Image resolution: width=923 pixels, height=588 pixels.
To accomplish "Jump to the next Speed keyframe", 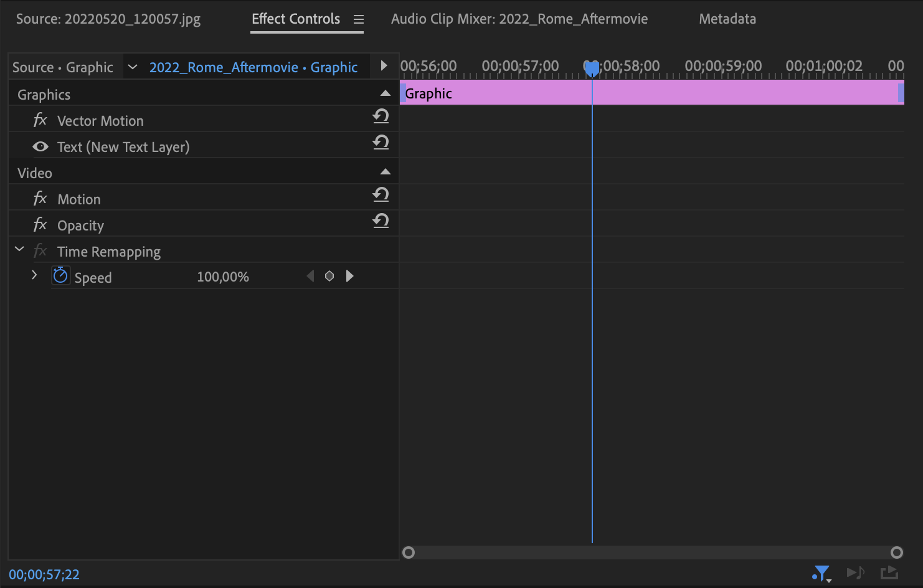I will 349,276.
